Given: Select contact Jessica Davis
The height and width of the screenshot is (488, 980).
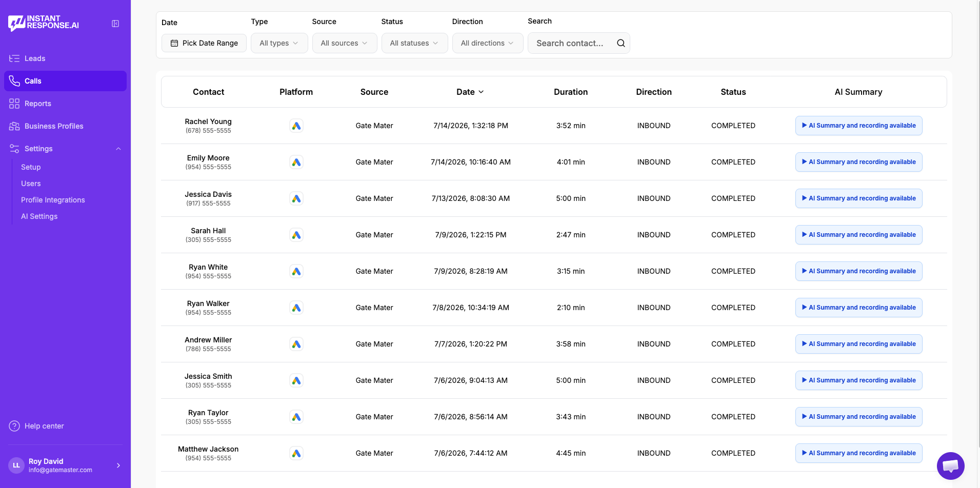Looking at the screenshot, I should click(208, 194).
